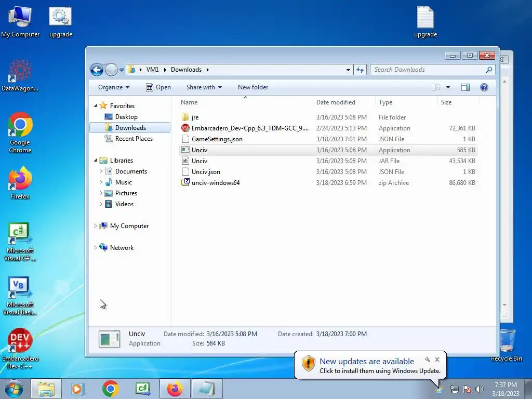
Task: Open the volume speaker tray icon
Action: tap(480, 389)
